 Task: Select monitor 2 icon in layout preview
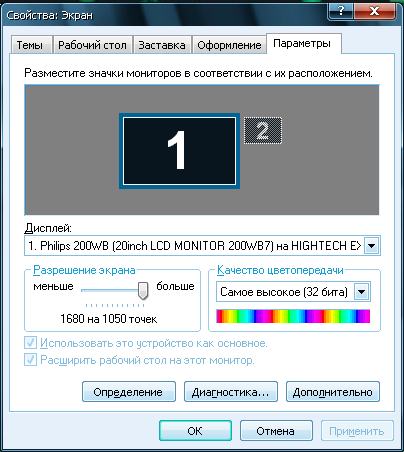point(263,131)
